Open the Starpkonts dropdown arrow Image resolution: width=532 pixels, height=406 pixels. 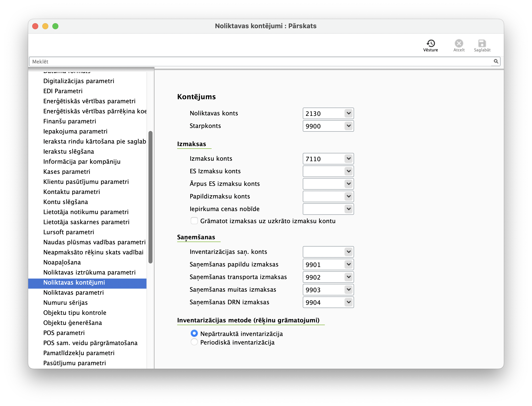point(349,126)
